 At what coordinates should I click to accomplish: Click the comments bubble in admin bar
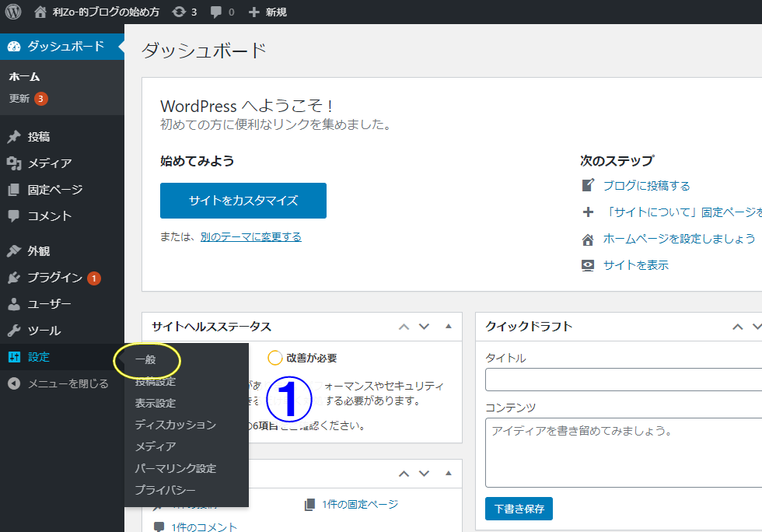(215, 12)
